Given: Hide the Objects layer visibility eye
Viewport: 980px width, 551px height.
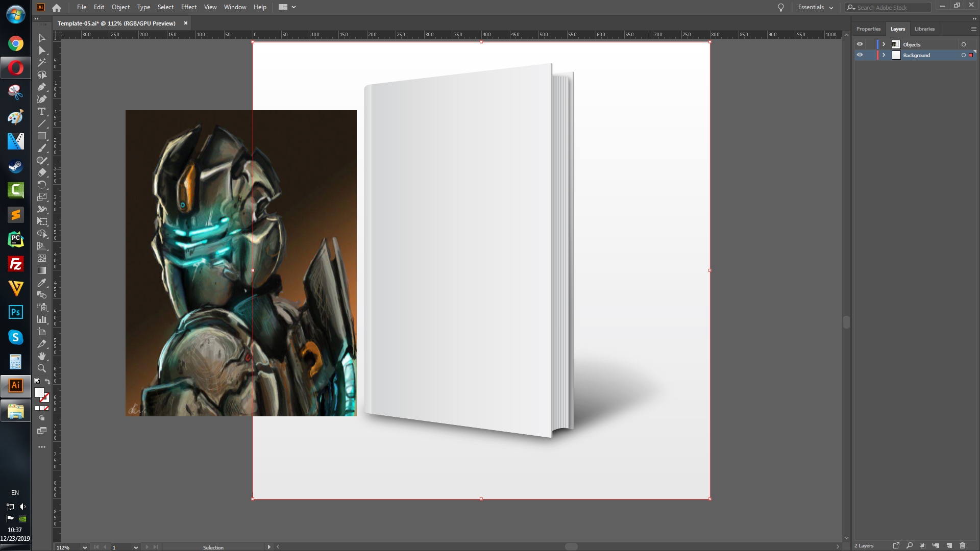Looking at the screenshot, I should (860, 44).
